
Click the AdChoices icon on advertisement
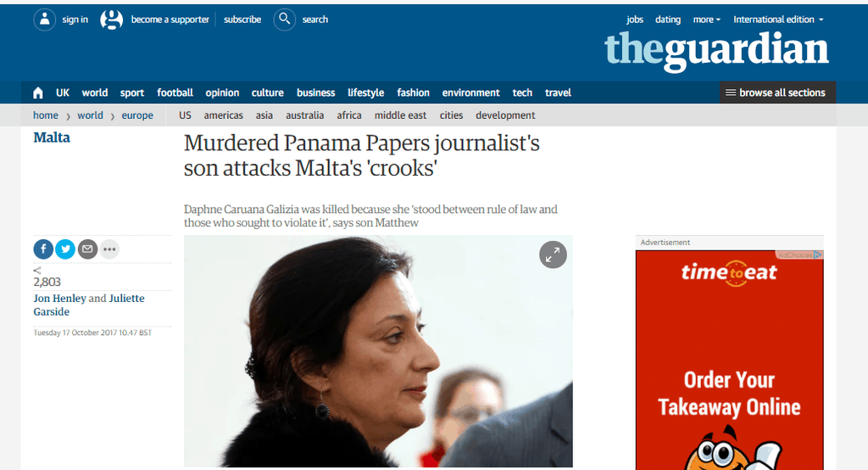click(818, 255)
